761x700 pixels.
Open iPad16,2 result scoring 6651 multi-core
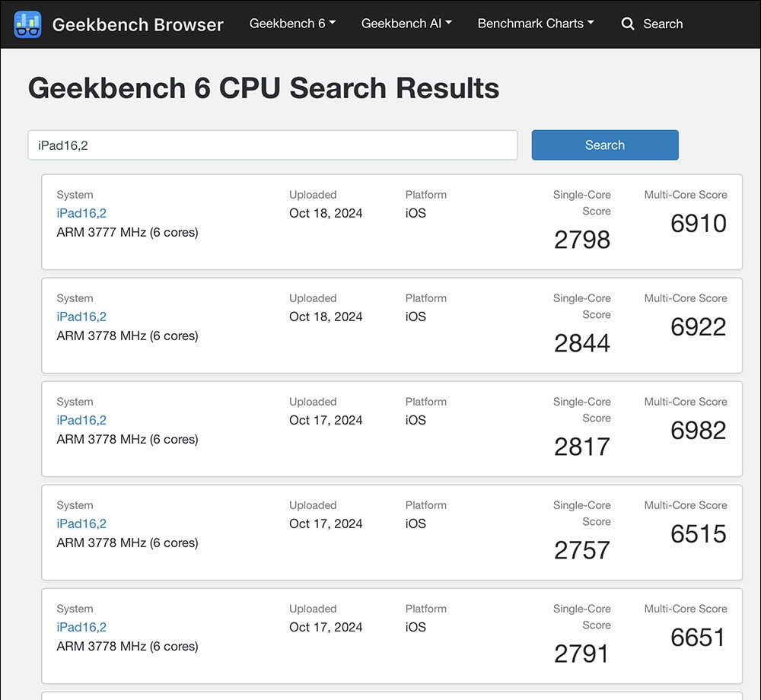pos(81,627)
